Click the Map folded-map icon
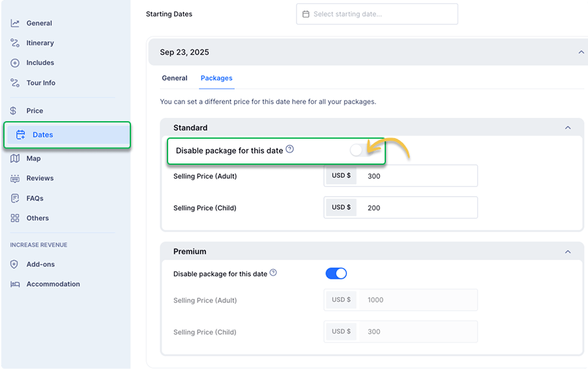 coord(15,158)
